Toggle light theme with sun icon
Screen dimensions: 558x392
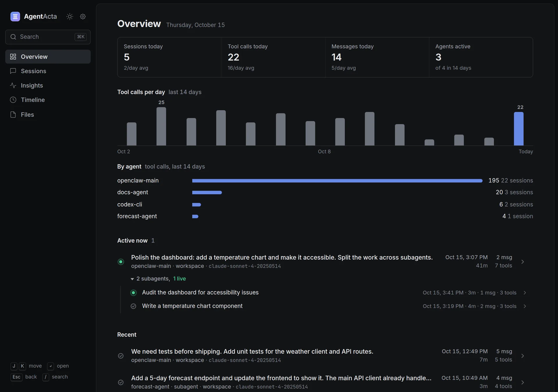click(x=70, y=17)
